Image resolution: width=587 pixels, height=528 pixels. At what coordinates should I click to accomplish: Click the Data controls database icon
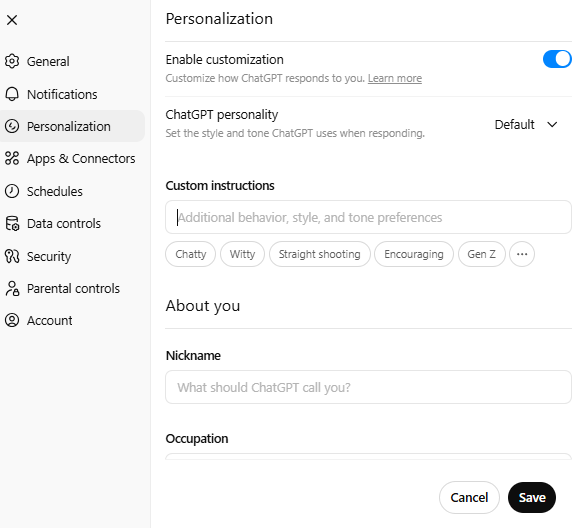pyautogui.click(x=12, y=223)
